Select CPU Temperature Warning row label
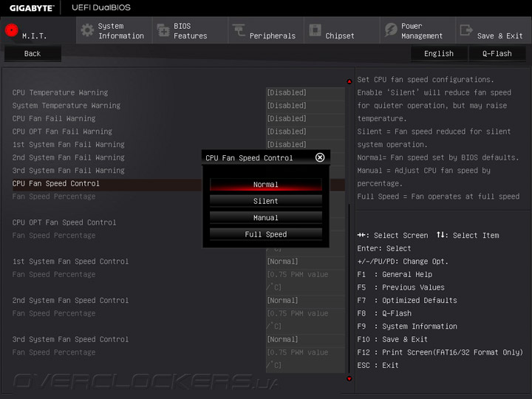The image size is (532, 399). pyautogui.click(x=60, y=92)
